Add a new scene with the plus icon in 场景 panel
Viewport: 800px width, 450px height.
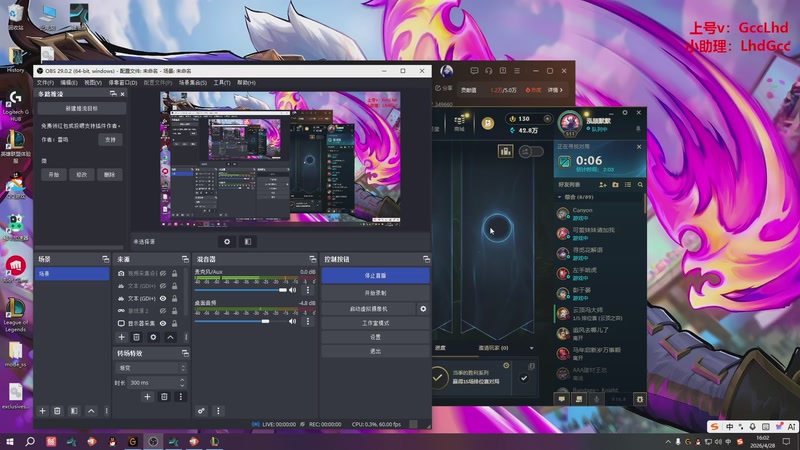point(42,411)
